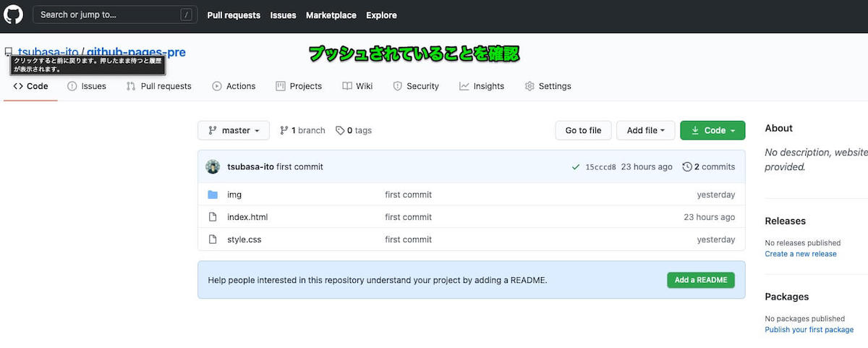Open Issues in top navigation
Viewport: 868px width, 348px height.
click(283, 15)
